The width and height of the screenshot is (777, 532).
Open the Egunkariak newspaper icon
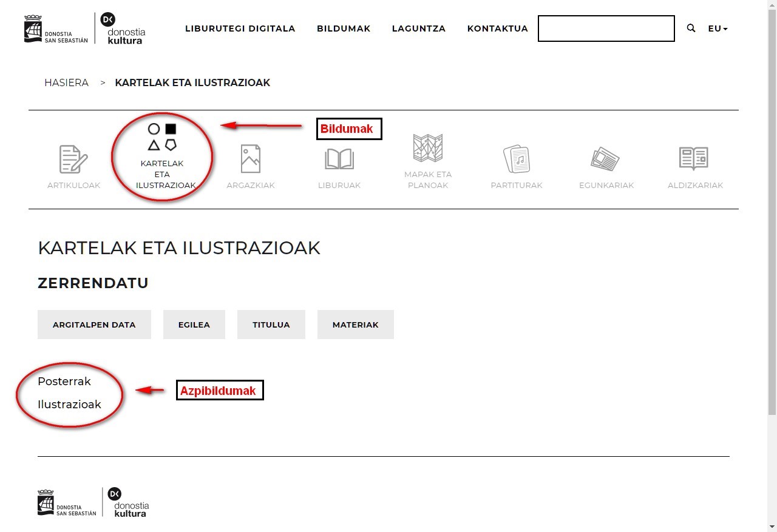[606, 159]
